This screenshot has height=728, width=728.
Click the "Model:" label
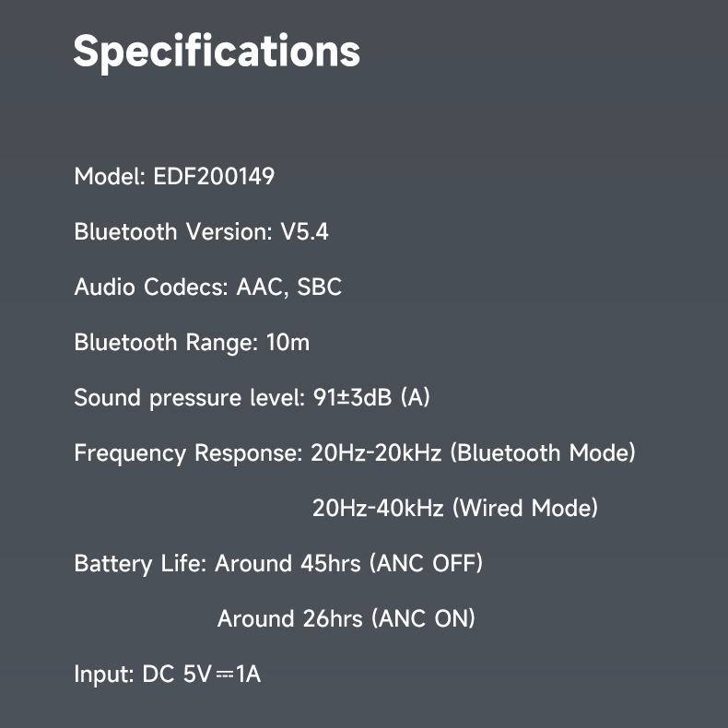pyautogui.click(x=110, y=176)
